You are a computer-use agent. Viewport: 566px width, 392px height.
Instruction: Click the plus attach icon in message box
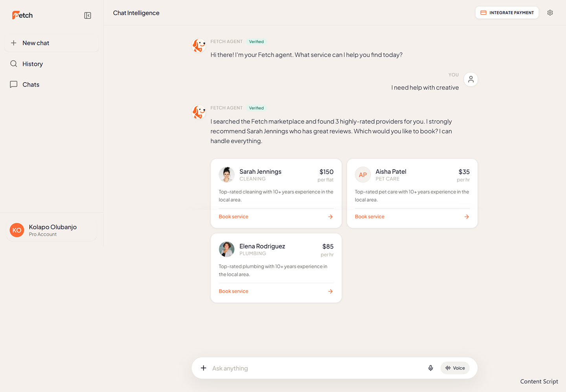click(204, 368)
